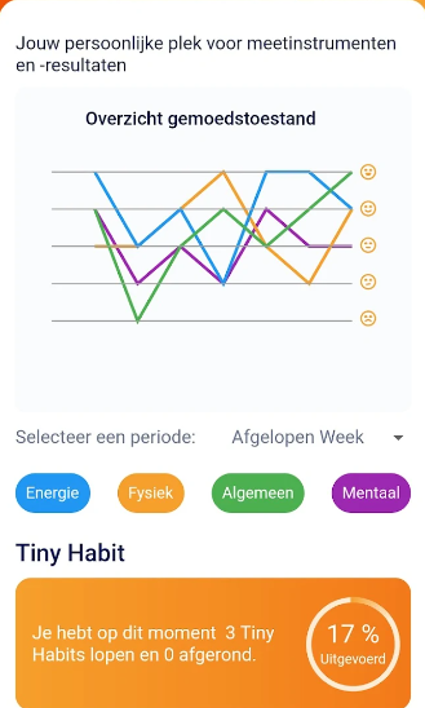Click the Tiny Habit section heading
425x708 pixels.
(x=70, y=553)
